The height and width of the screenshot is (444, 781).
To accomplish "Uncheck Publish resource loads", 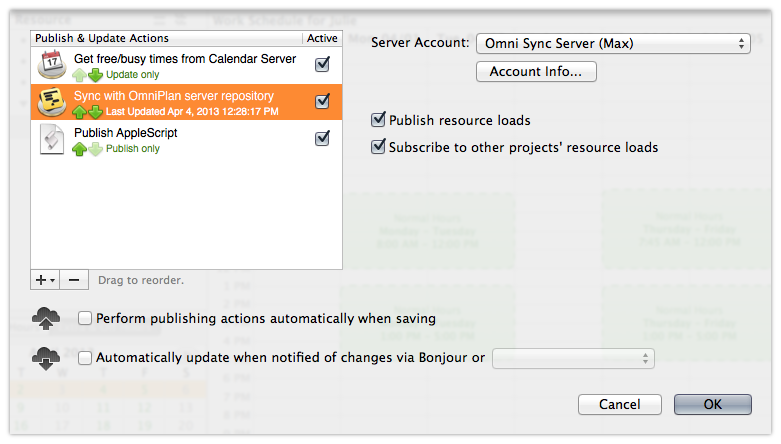I will click(378, 120).
